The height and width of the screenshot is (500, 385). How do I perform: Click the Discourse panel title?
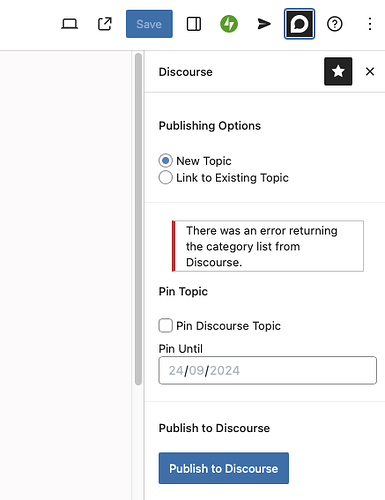coord(186,72)
